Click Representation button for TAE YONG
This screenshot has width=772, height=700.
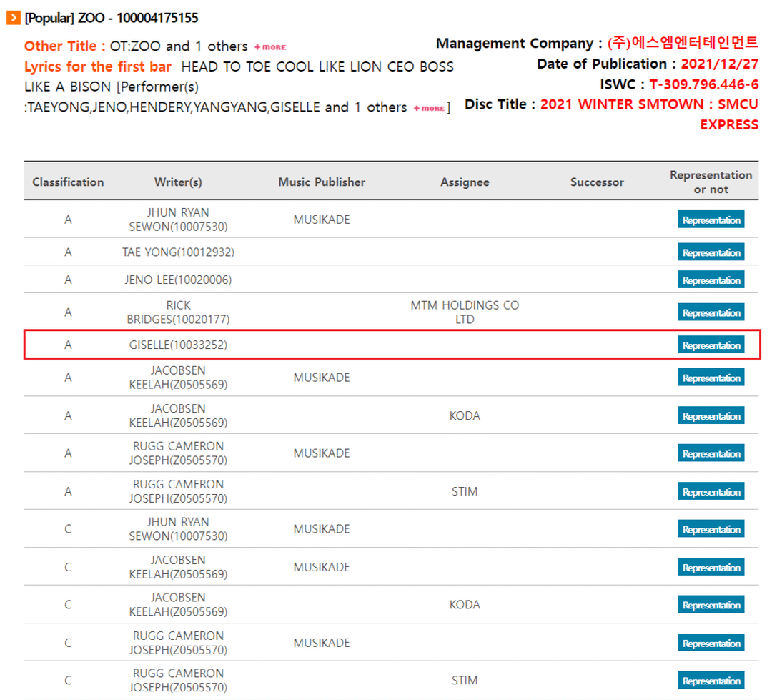[711, 252]
